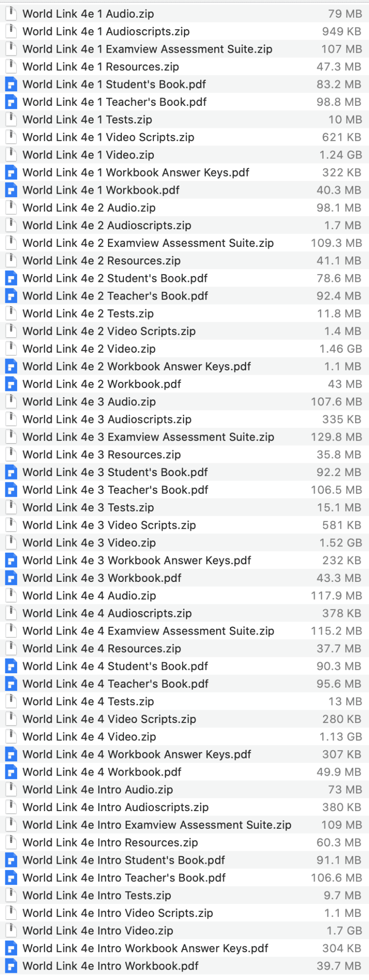
Task: Click the PDF icon for World Link 4e 1 Student's Book
Action: [x=11, y=84]
